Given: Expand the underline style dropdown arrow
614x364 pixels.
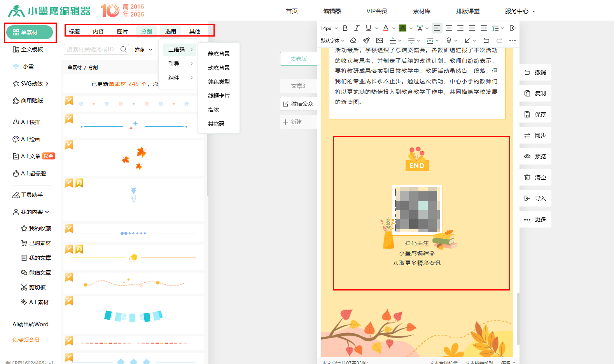Looking at the screenshot, I should pos(376,28).
